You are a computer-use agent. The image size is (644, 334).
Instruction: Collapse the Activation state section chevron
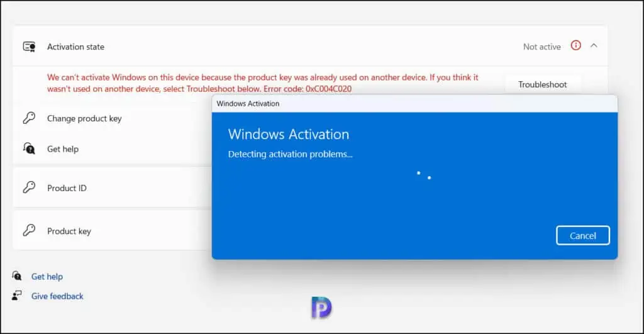pyautogui.click(x=594, y=45)
